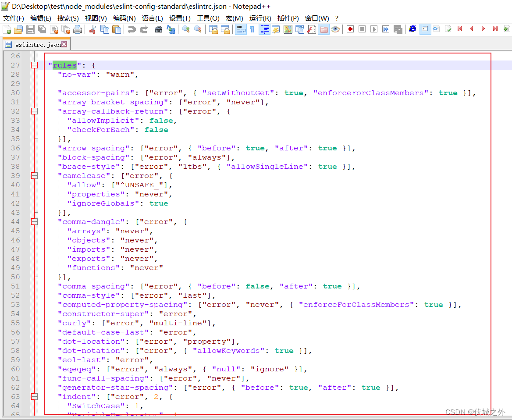Close the eslintrc.json tab
512x420 pixels.
pyautogui.click(x=64, y=44)
